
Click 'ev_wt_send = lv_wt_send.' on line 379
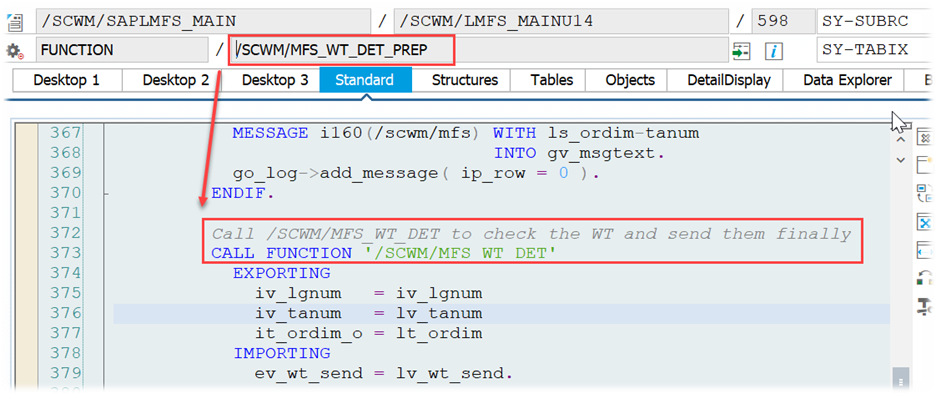point(384,374)
